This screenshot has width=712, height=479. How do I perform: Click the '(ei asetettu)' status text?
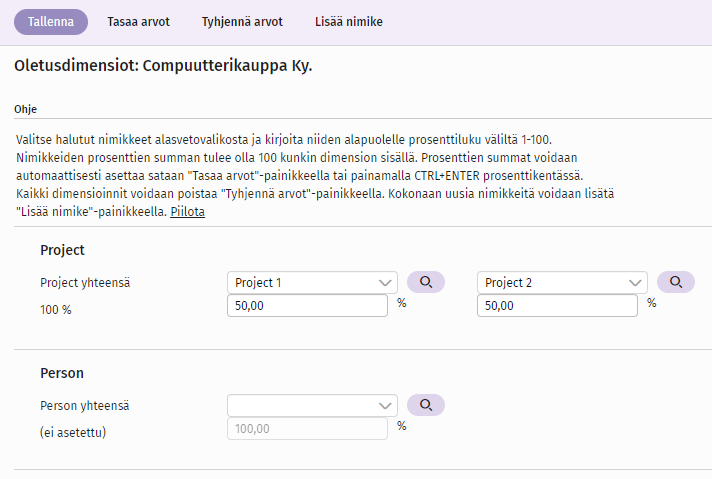click(73, 432)
